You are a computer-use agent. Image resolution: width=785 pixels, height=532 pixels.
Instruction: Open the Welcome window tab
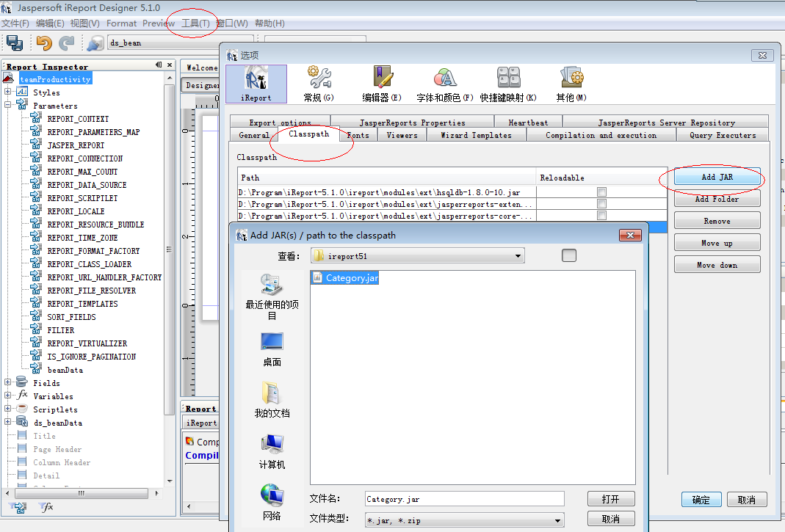coord(201,68)
